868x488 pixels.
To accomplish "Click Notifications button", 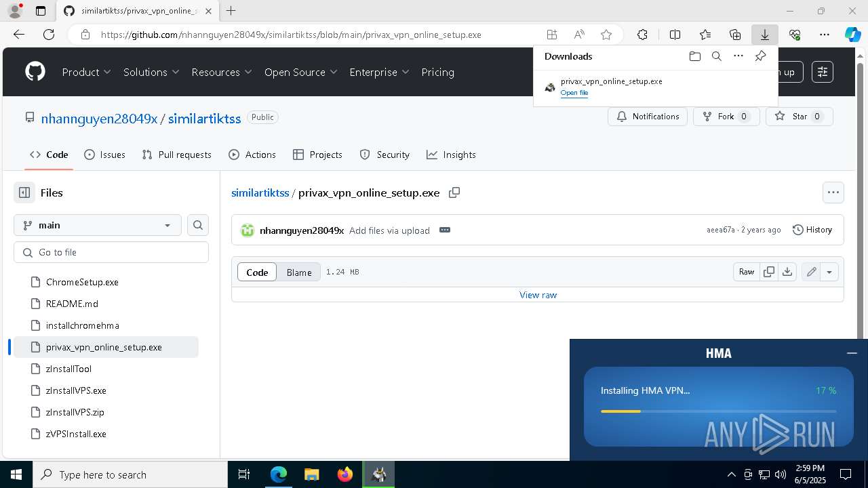I will pos(648,117).
